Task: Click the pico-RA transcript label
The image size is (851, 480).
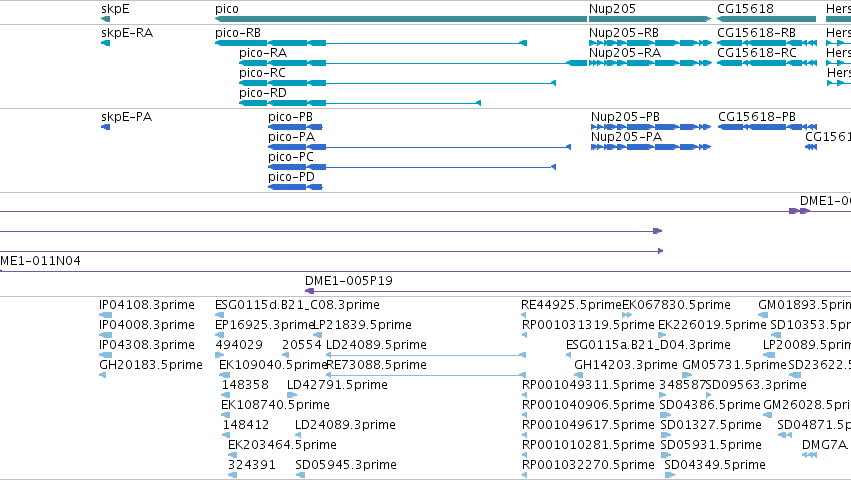Action: 263,53
